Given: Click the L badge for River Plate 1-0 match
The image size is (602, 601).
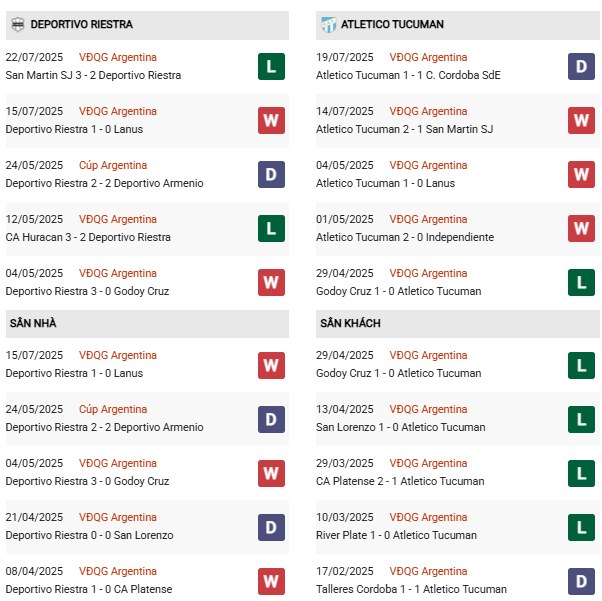Looking at the screenshot, I should coord(582,526).
